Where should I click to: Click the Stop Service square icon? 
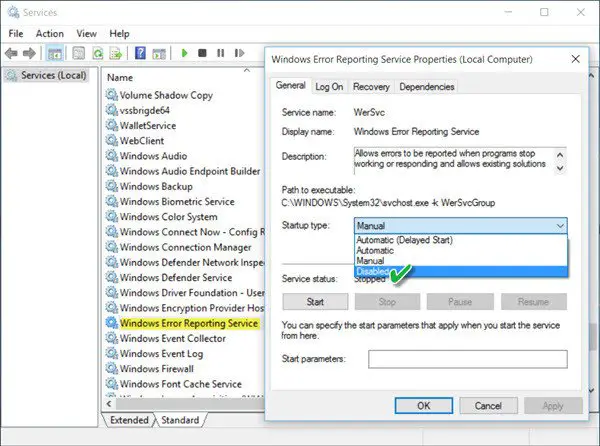(202, 53)
